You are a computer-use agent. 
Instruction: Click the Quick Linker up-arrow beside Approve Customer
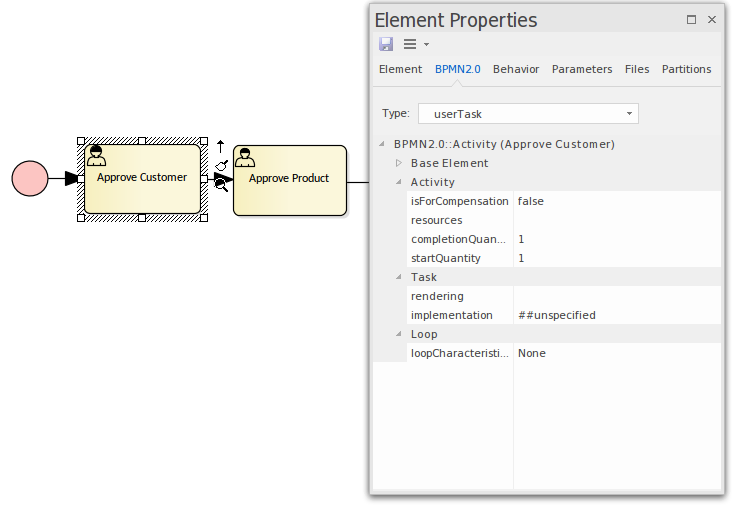coord(221,145)
